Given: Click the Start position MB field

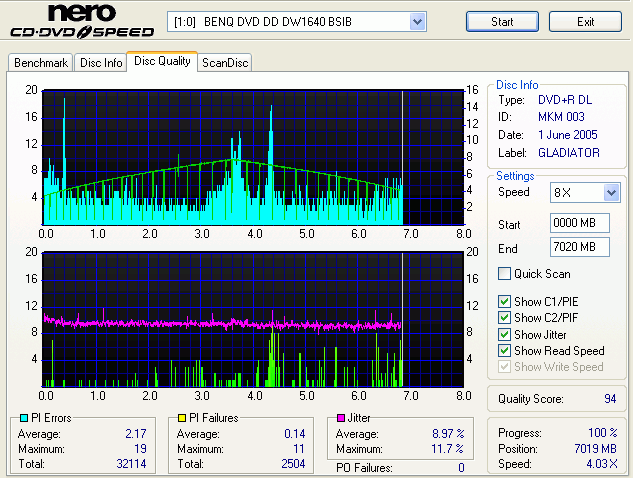Looking at the screenshot, I should [x=579, y=223].
